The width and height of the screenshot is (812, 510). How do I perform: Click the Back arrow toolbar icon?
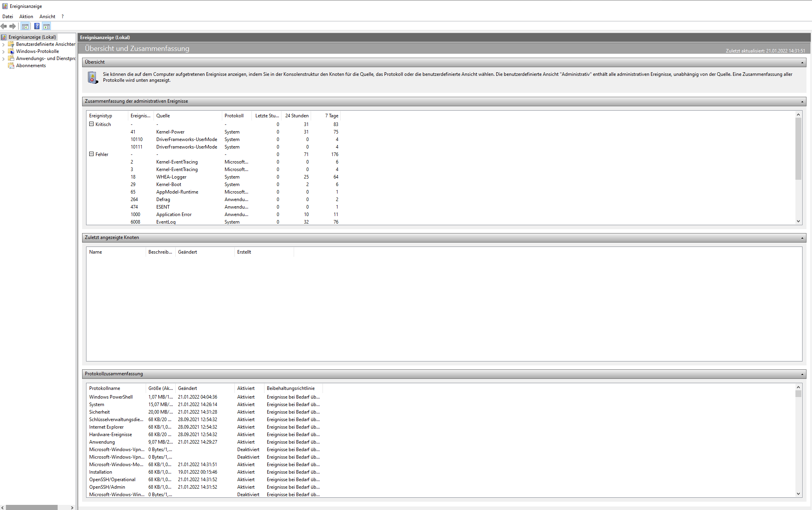4,26
